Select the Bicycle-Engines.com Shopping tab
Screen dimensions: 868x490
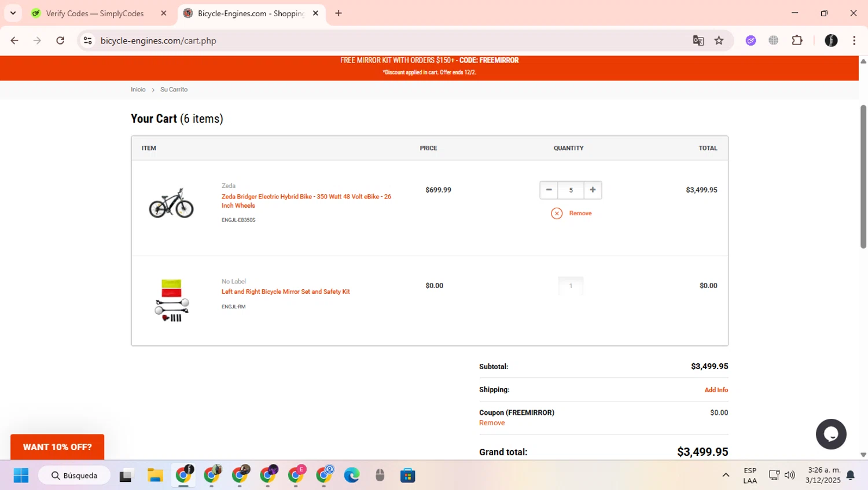pyautogui.click(x=252, y=13)
